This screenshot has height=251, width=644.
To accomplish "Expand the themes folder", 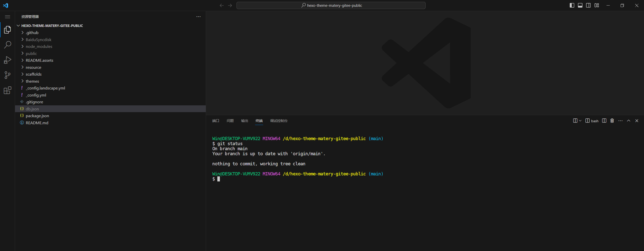I will tap(110, 81).
